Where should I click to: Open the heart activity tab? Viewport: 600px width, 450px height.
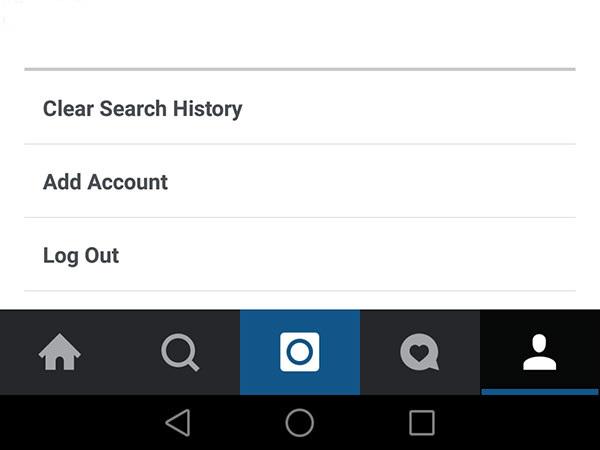pyautogui.click(x=420, y=352)
